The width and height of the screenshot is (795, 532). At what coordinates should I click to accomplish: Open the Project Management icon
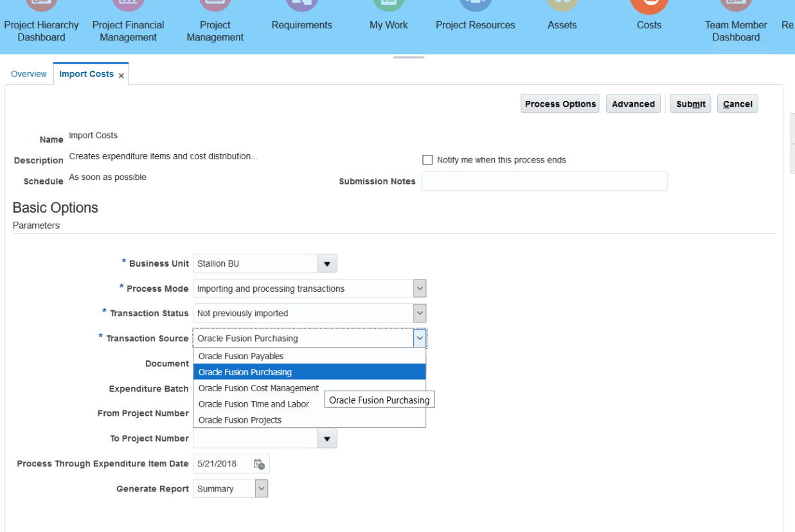[215, 6]
